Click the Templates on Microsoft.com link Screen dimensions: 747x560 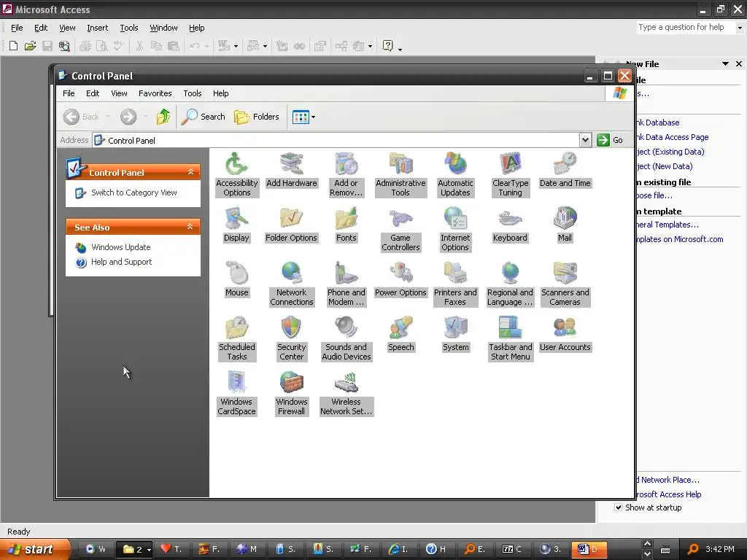[x=680, y=239]
